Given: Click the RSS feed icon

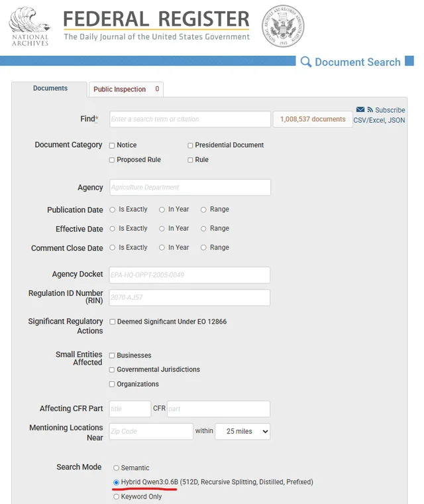Looking at the screenshot, I should coord(370,109).
